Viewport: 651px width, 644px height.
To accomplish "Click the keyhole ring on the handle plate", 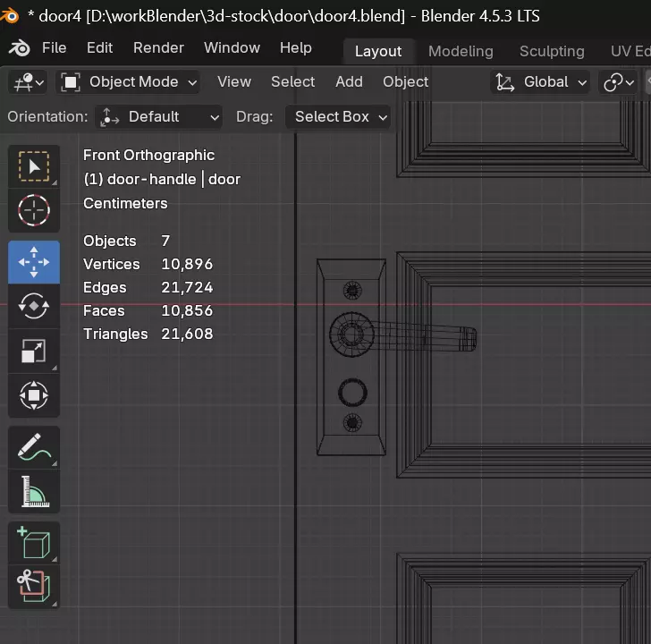I will pyautogui.click(x=352, y=393).
